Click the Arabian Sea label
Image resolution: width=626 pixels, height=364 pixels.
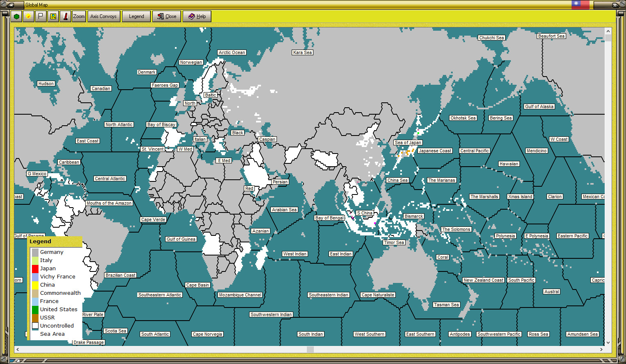pyautogui.click(x=284, y=210)
